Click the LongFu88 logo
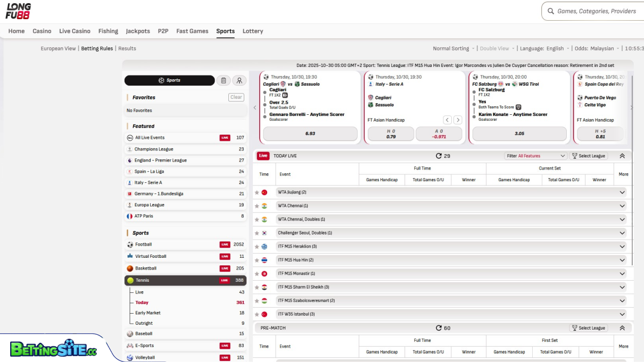The image size is (644, 362). point(18,11)
